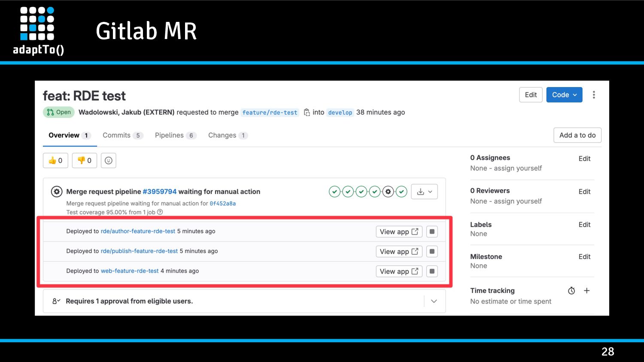
Task: Open the vertical three-dot actions menu
Action: [594, 95]
